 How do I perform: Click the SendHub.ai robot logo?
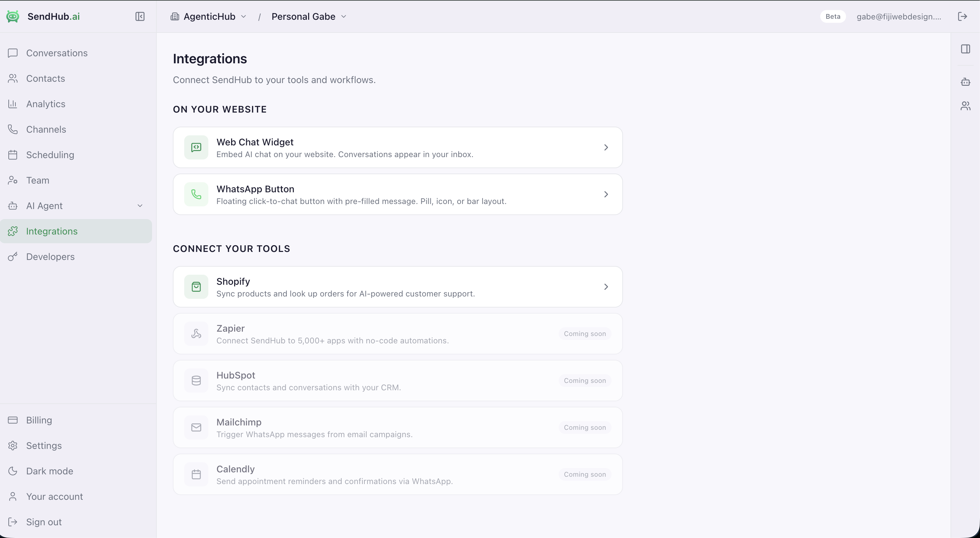(12, 16)
